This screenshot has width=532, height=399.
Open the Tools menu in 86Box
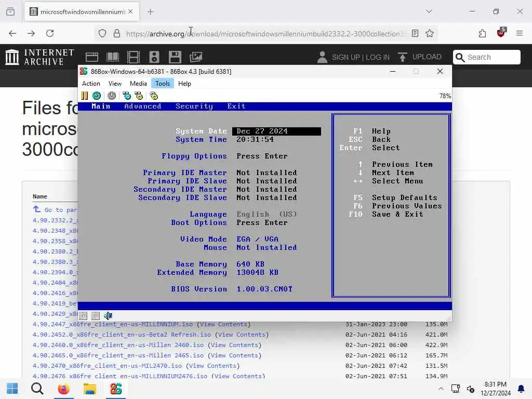click(x=163, y=84)
